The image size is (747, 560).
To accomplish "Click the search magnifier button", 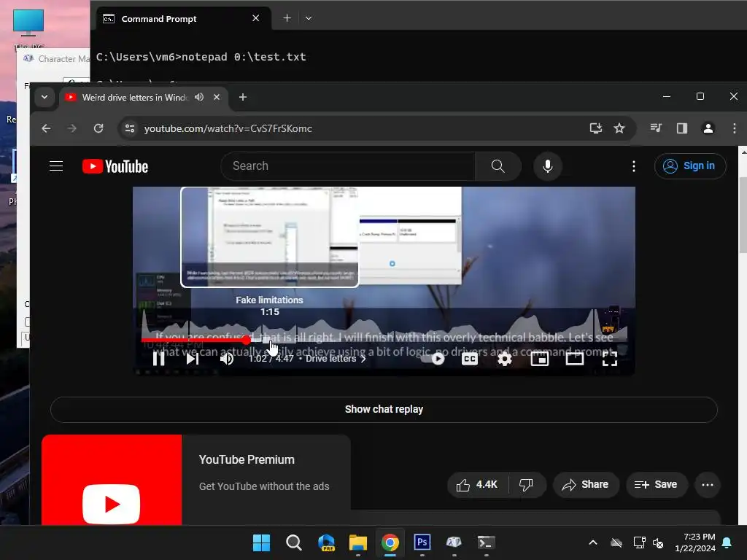I will [498, 166].
